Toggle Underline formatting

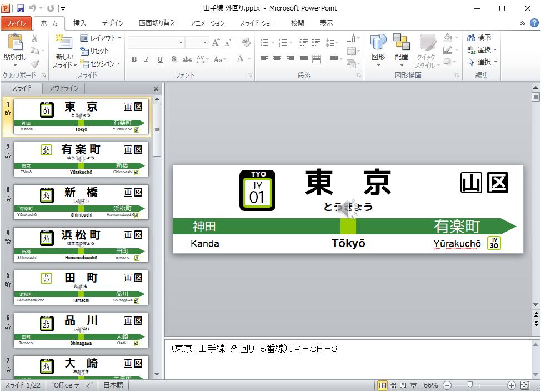pos(160,59)
